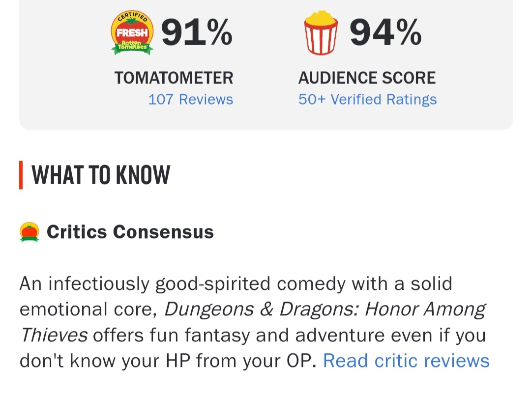Click the Certified Fresh tomato badge
531x420 pixels.
click(132, 33)
